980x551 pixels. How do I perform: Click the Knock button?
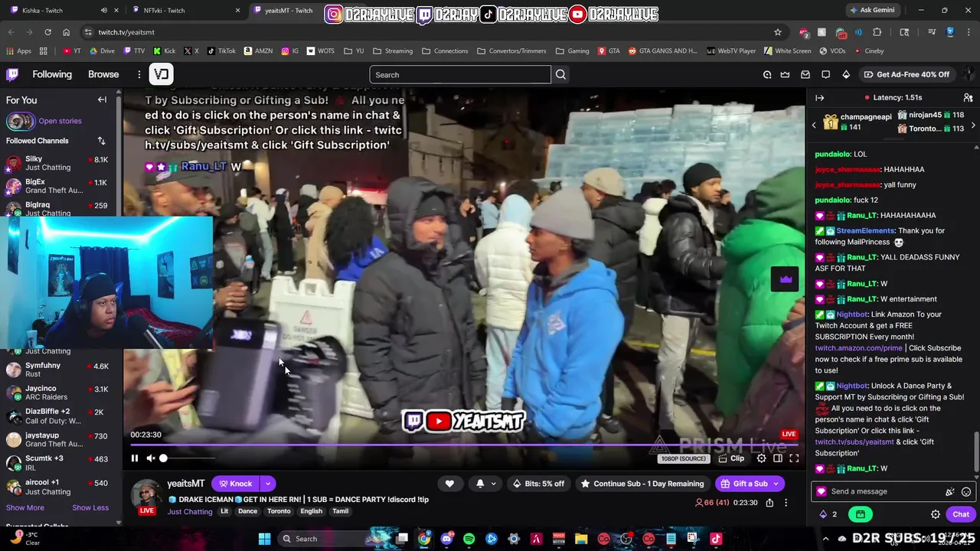tap(236, 484)
